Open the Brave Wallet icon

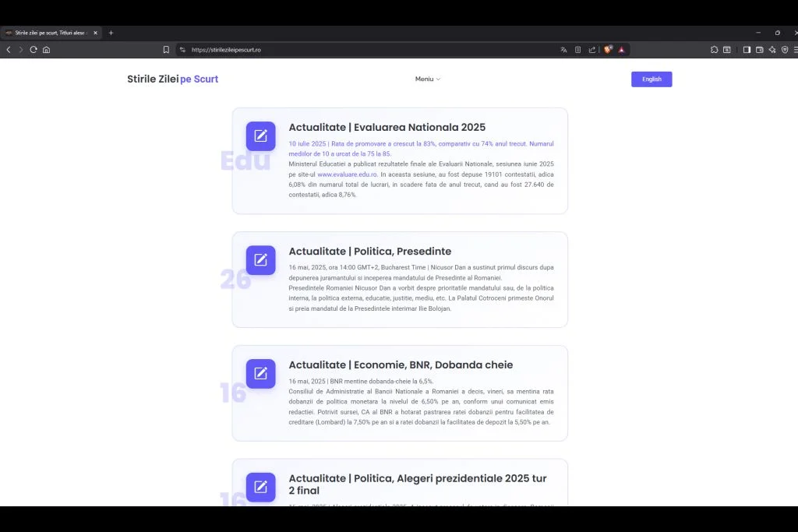pos(759,50)
